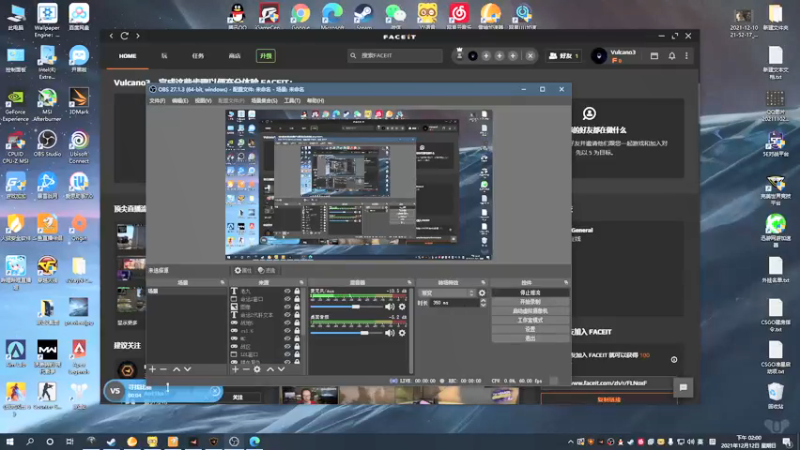
Task: Mute the desktop audio channel in mixer
Action: click(x=390, y=333)
